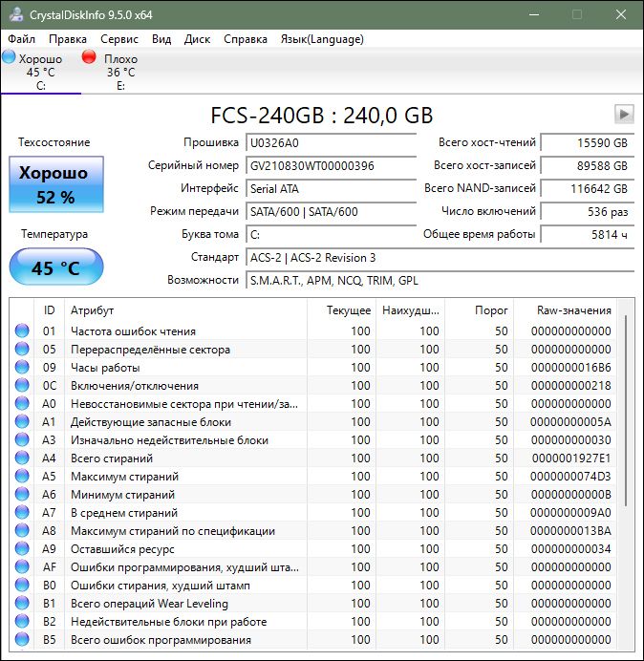Viewport: 644px width, 661px height.
Task: Select the row Перераспределённые сектора
Action: (312, 349)
